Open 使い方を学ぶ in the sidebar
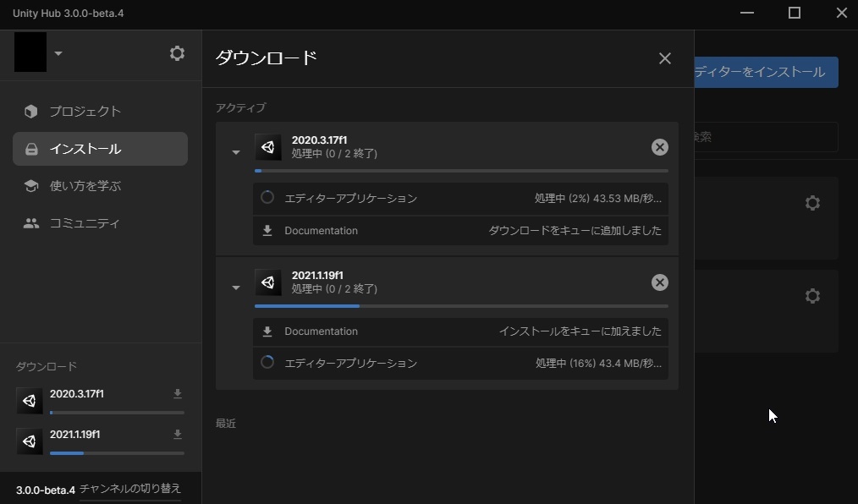The width and height of the screenshot is (858, 504). 100,186
